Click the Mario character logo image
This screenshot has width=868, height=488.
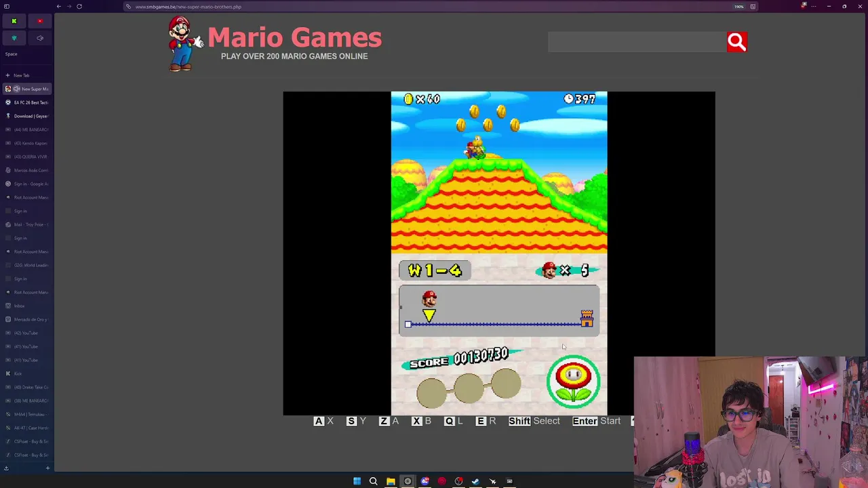click(185, 43)
